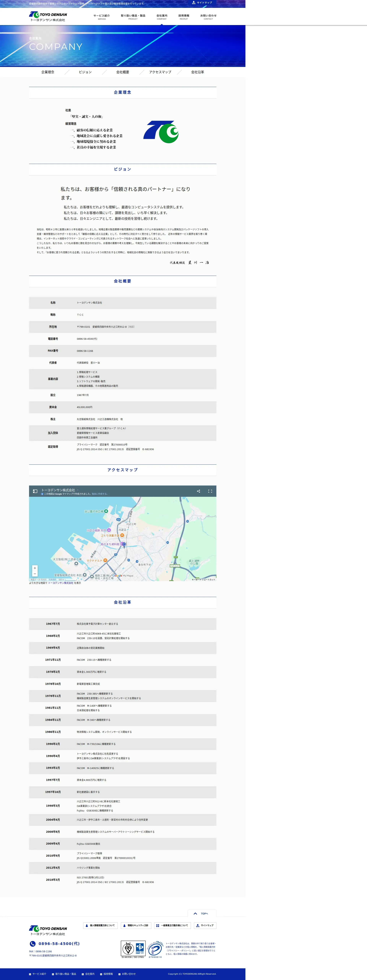This screenshot has height=980, width=367.
Task: Click the TOPへ back-to-top button
Action: point(202,913)
